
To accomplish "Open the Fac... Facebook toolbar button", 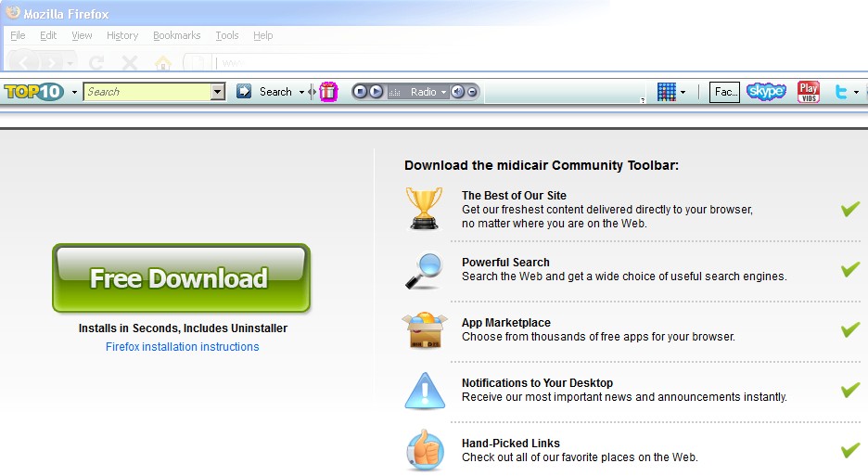I will point(724,92).
